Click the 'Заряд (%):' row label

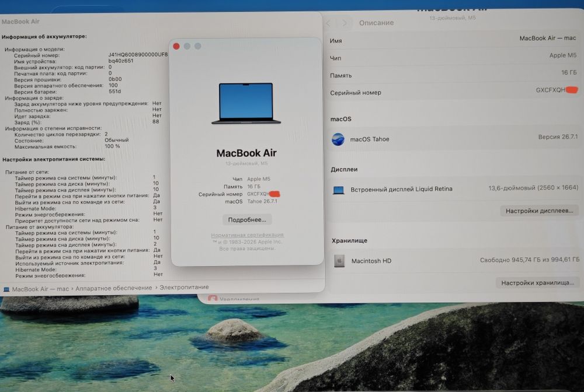tap(28, 123)
